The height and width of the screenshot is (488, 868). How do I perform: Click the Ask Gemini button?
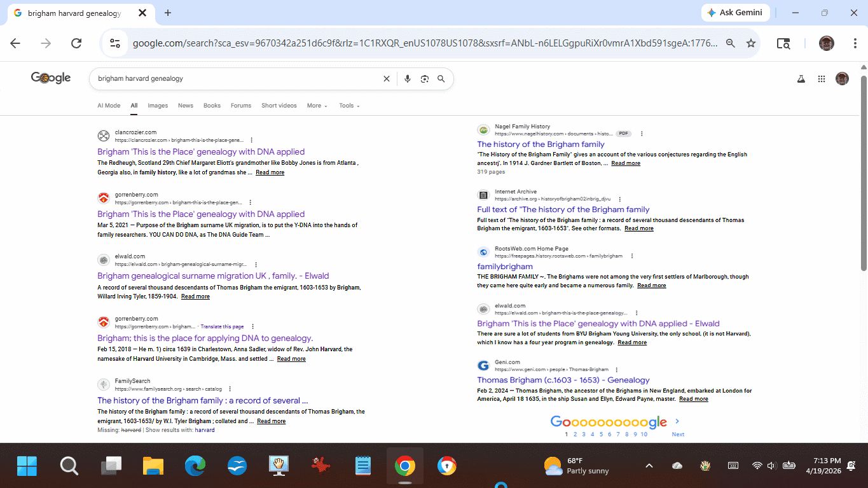click(x=736, y=13)
